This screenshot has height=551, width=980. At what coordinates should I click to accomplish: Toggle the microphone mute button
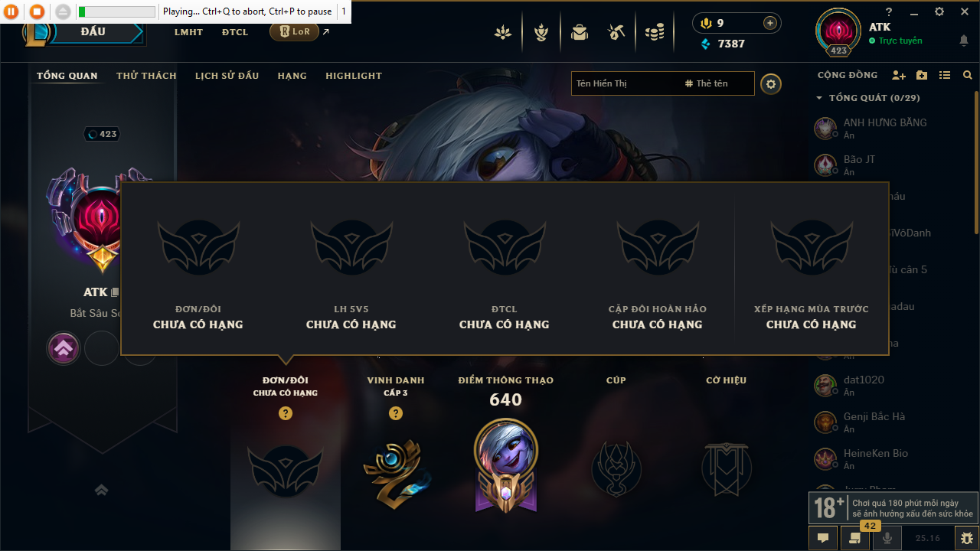point(887,538)
